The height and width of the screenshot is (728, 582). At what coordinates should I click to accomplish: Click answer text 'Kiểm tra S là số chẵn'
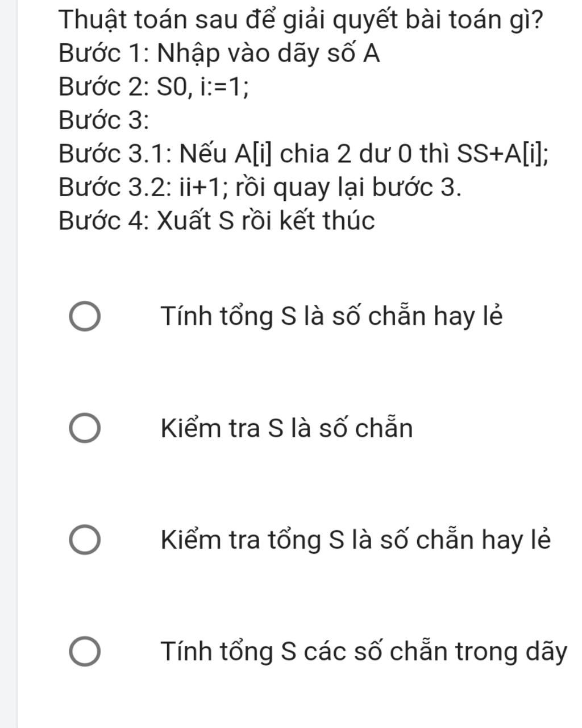pos(286,428)
